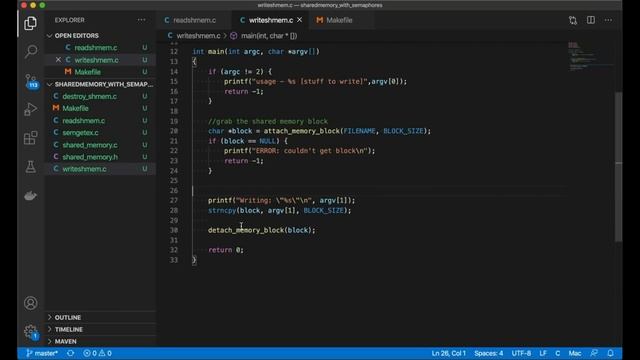Open shared_memory.c file
This screenshot has width=640, height=360.
click(90, 145)
